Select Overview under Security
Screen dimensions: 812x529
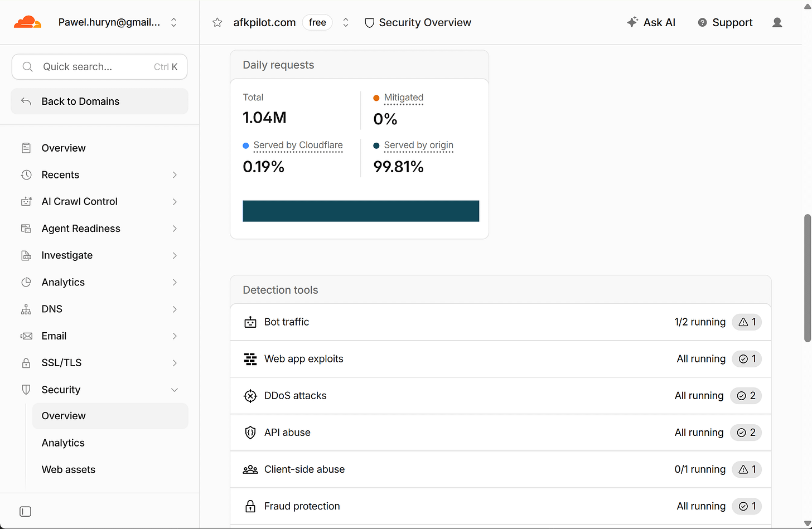point(110,416)
